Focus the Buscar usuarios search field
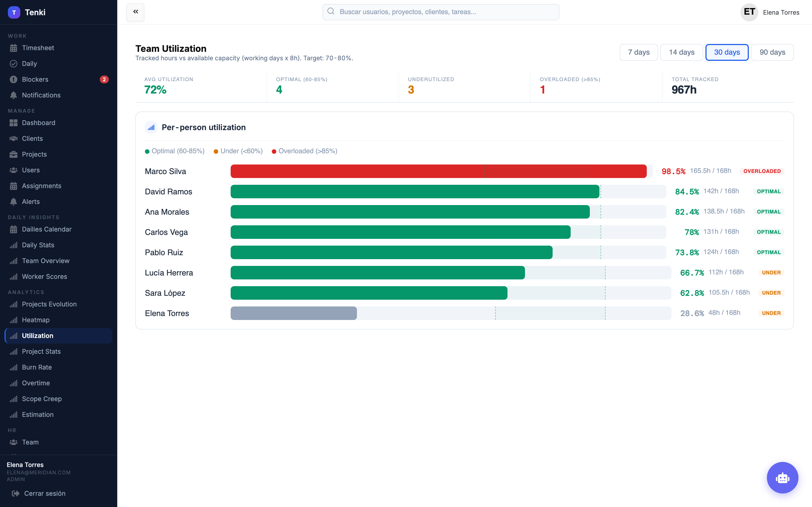812x507 pixels. (x=441, y=12)
